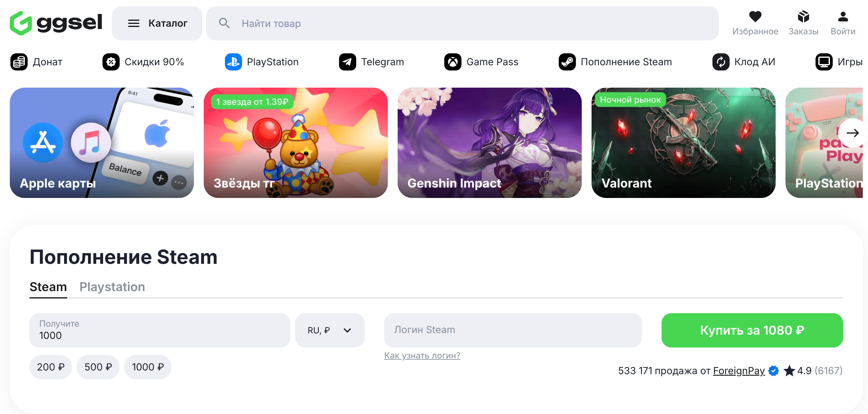Select the Telegram category icon

(x=347, y=62)
